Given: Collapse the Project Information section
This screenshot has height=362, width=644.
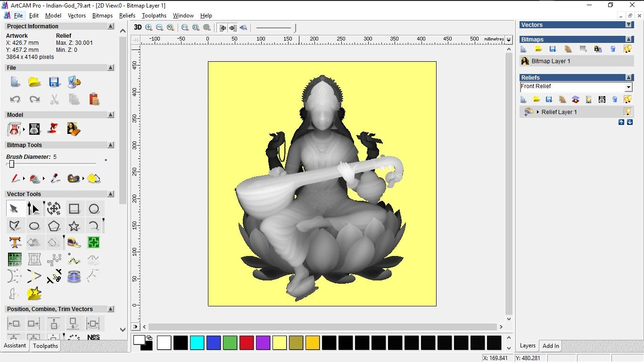Looking at the screenshot, I should pos(111,26).
